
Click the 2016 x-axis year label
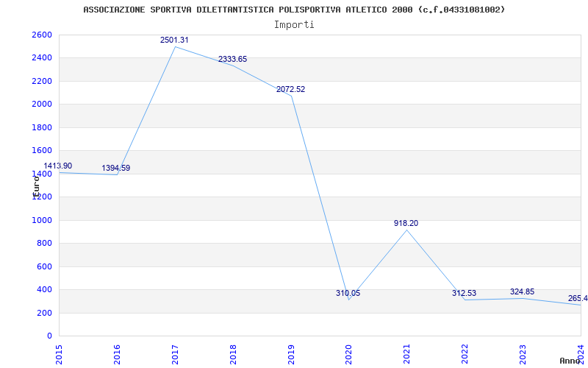[117, 355]
